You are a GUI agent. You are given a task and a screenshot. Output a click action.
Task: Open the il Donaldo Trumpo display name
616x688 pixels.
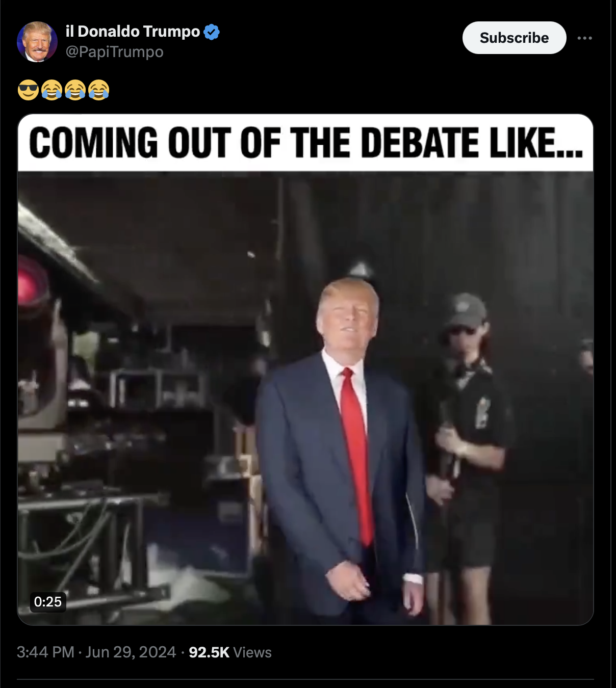(x=133, y=32)
